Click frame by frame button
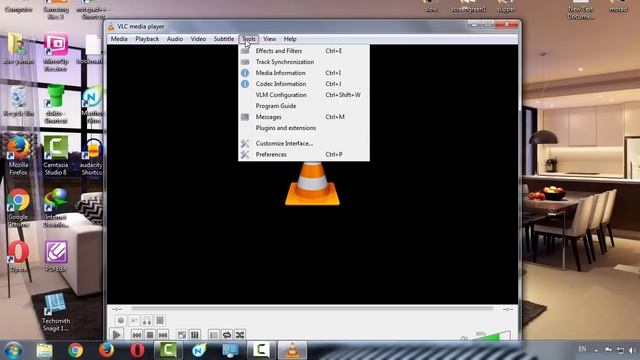The image size is (640, 360). click(160, 320)
